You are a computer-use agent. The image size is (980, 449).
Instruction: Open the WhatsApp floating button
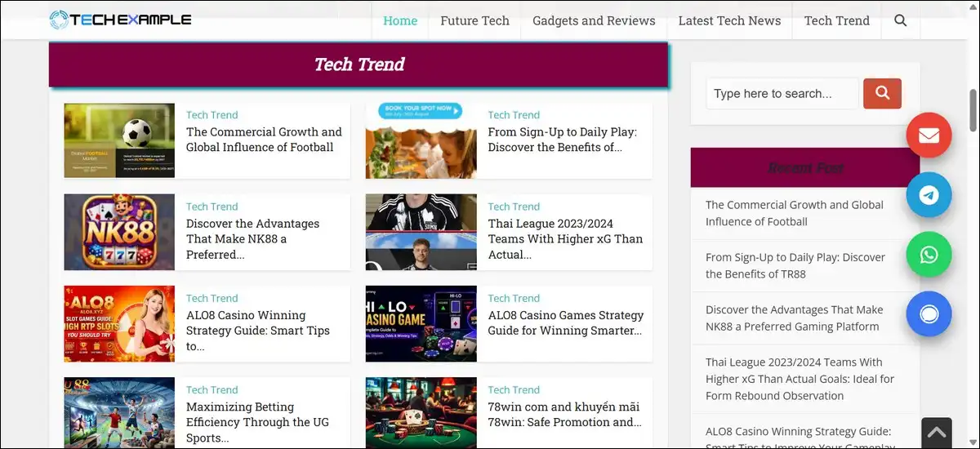pyautogui.click(x=929, y=255)
